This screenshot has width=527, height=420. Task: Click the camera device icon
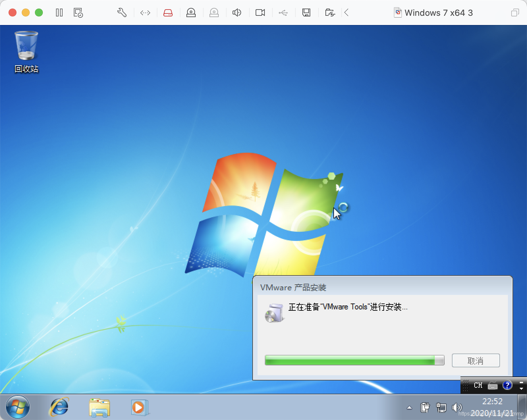[x=260, y=13]
